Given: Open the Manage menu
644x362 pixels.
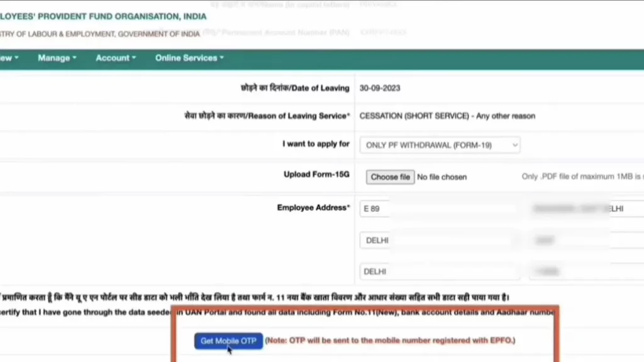Looking at the screenshot, I should click(53, 58).
